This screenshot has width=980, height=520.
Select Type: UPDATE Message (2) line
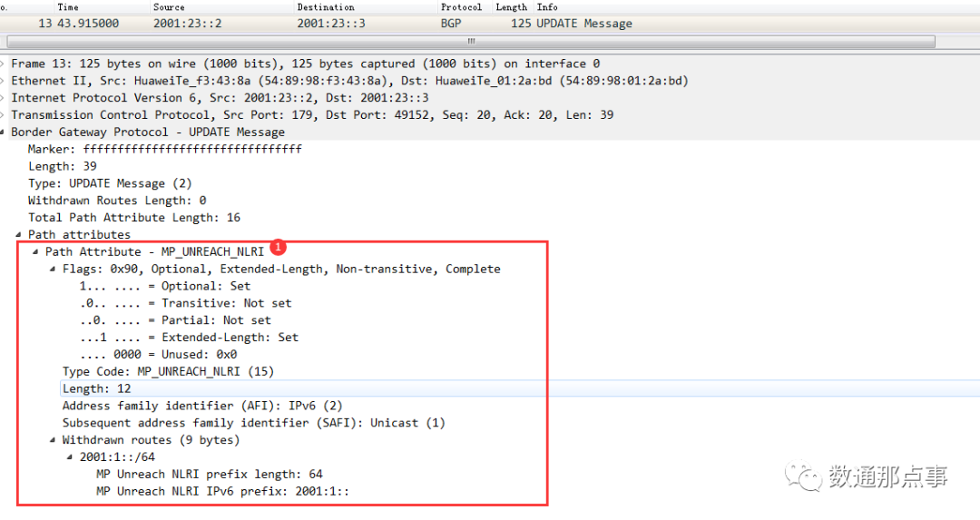coord(110,183)
